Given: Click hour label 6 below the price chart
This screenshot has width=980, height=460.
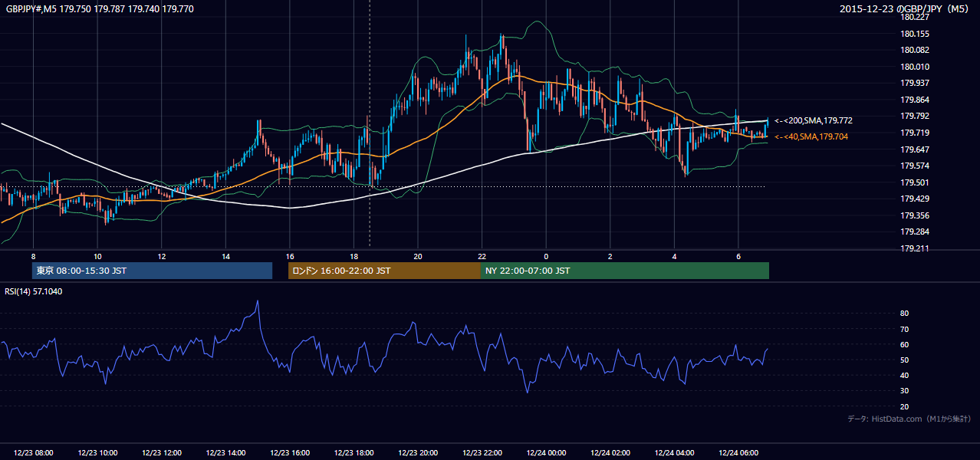Looking at the screenshot, I should point(738,255).
